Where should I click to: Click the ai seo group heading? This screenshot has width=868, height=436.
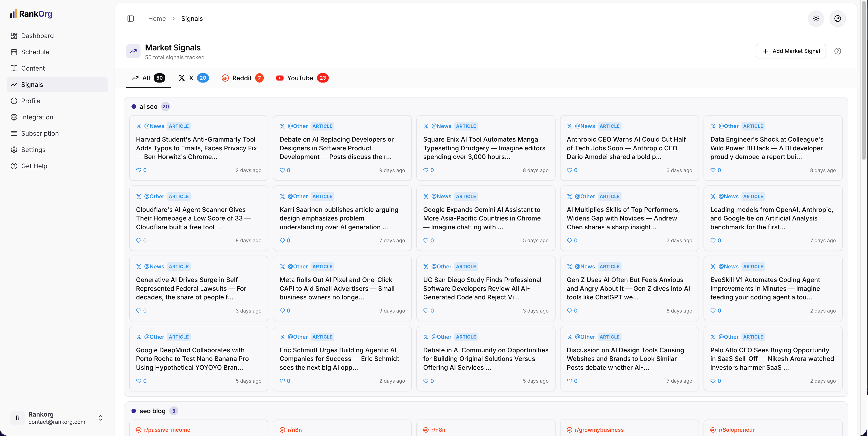(x=148, y=107)
